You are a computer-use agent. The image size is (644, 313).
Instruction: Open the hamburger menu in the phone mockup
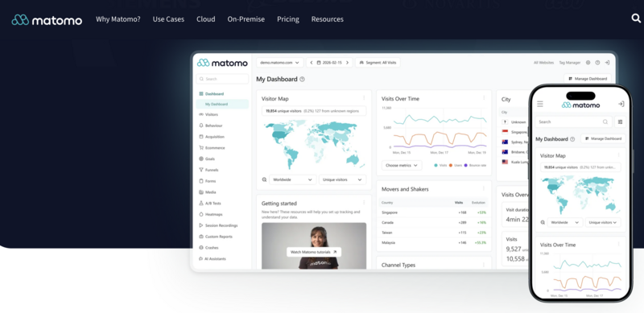pyautogui.click(x=540, y=104)
